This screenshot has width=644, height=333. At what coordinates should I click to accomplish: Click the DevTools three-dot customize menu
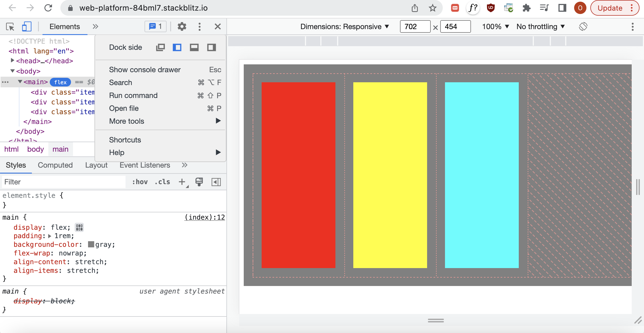tap(199, 27)
